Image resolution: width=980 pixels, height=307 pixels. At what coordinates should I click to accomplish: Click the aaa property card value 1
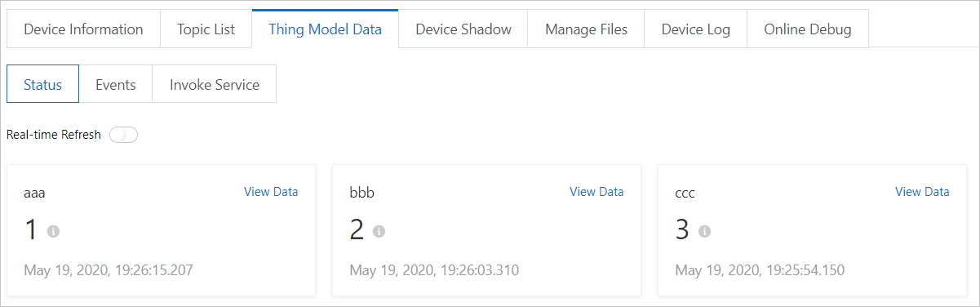click(31, 230)
